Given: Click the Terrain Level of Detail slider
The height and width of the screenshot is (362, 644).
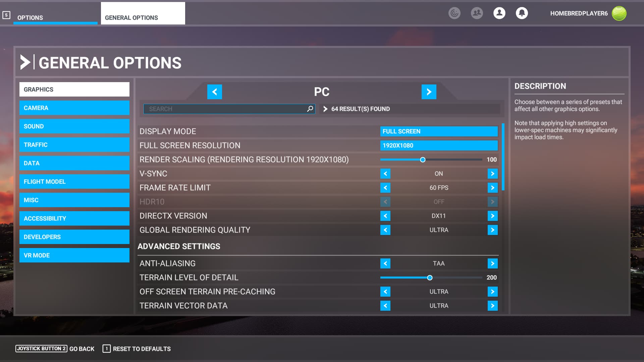Looking at the screenshot, I should pyautogui.click(x=429, y=278).
